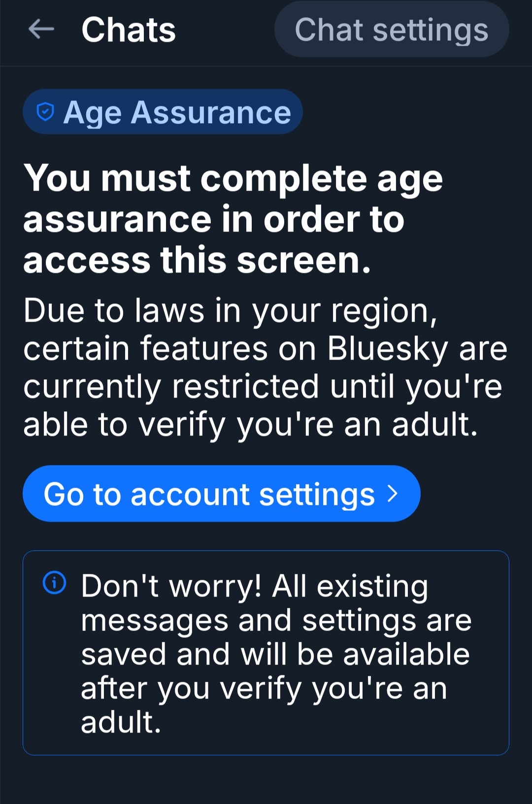Image resolution: width=532 pixels, height=804 pixels.
Task: Open Chat settings
Action: (x=391, y=30)
